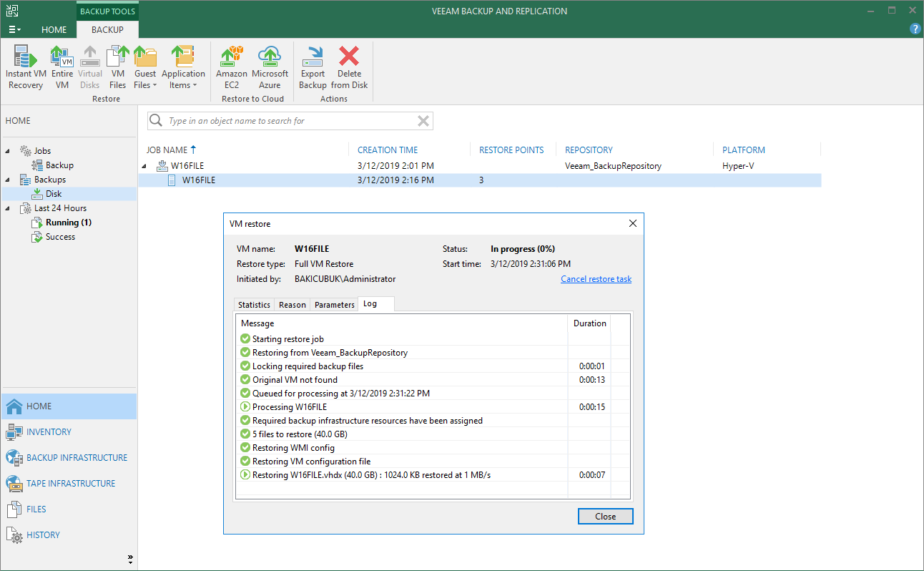Screen dimensions: 924x571
Task: Select parent W16FILE job row
Action: click(479, 166)
